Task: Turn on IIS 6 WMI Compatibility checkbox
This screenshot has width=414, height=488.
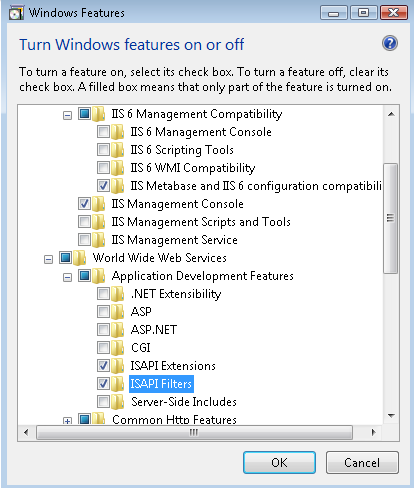Action: 103,168
